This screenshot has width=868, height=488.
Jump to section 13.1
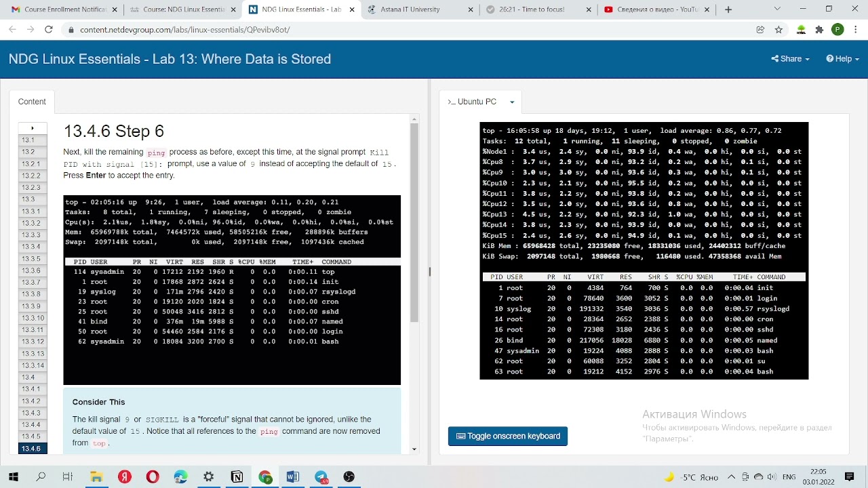pyautogui.click(x=33, y=140)
